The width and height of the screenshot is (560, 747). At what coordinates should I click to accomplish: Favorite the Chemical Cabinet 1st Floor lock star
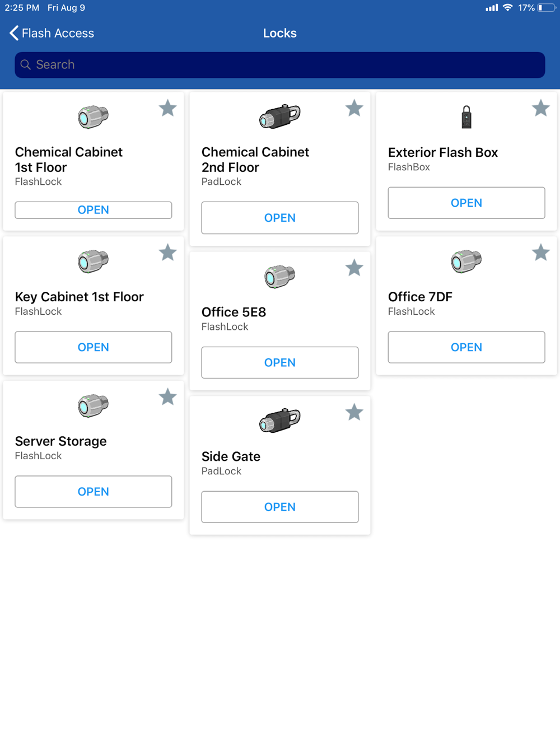tap(167, 108)
